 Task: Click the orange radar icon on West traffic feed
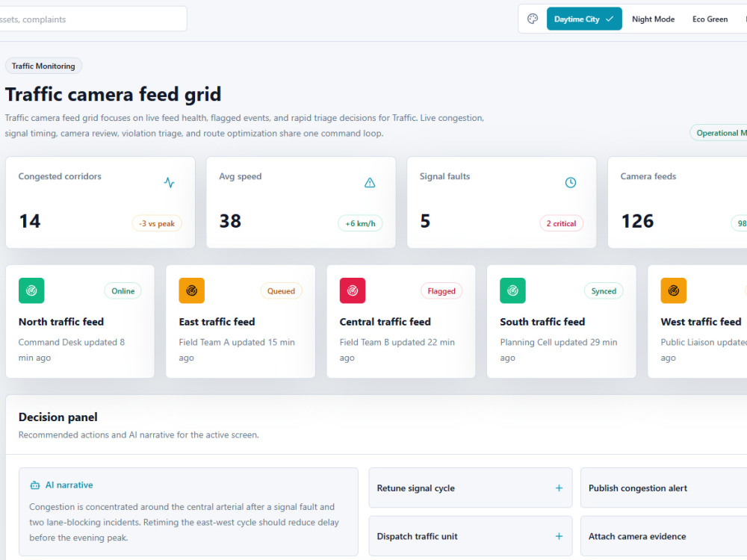tap(674, 290)
